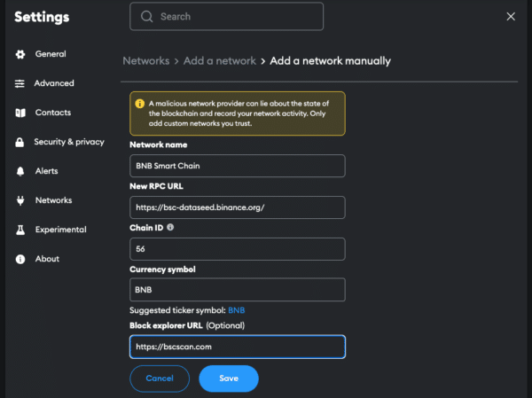532x398 pixels.
Task: Click the 'Block explorer URL' label
Action: (166, 325)
